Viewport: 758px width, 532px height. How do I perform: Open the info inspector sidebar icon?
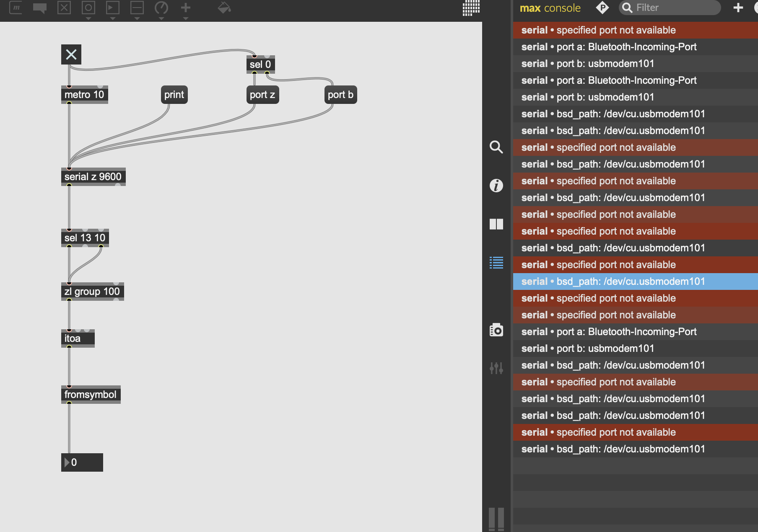(x=496, y=186)
